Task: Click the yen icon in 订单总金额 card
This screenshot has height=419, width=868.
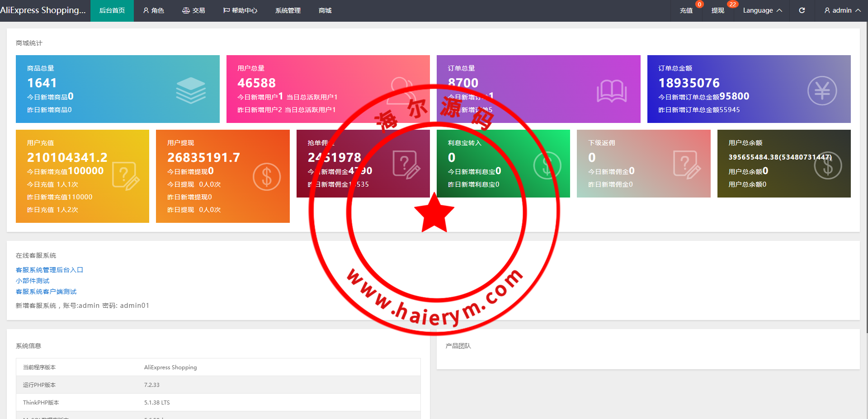Action: pyautogui.click(x=821, y=91)
